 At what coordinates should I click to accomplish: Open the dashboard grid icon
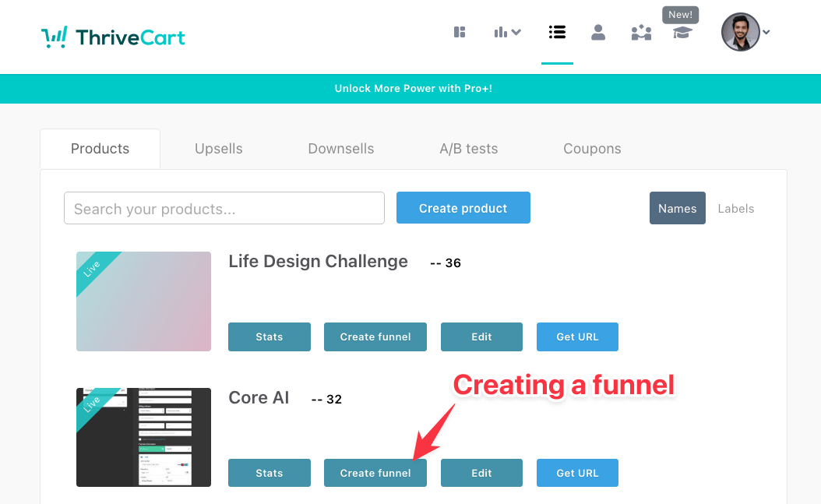[460, 33]
